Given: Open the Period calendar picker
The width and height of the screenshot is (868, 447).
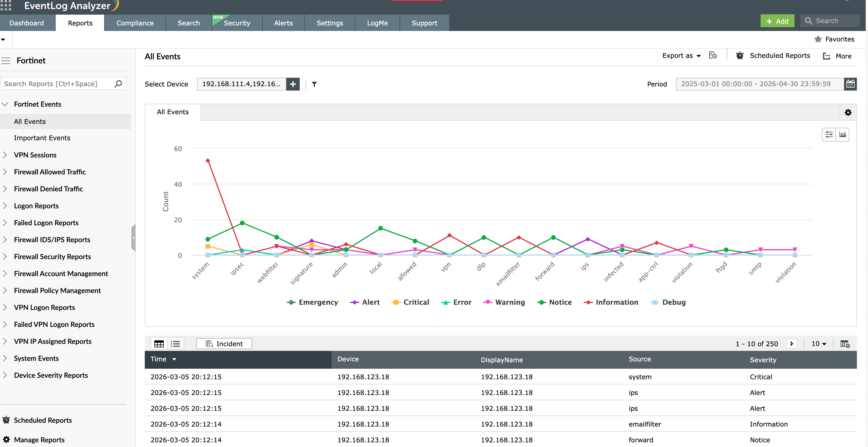Looking at the screenshot, I should coord(850,84).
